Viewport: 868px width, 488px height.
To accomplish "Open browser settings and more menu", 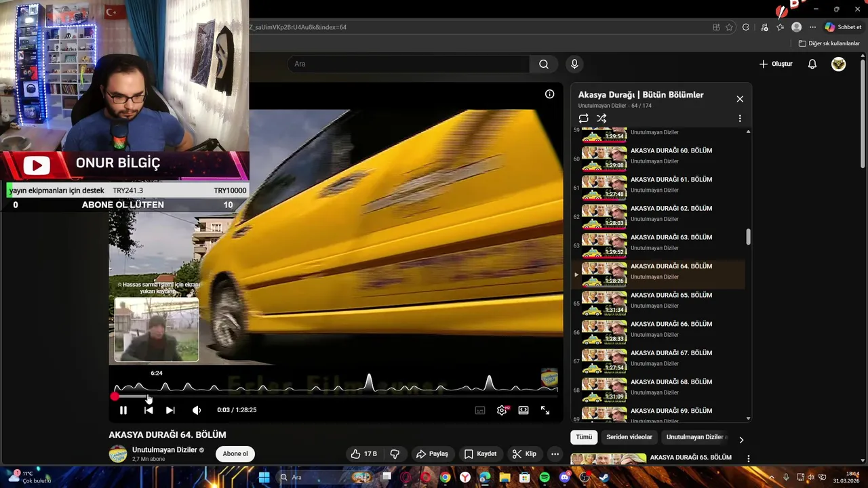I will [813, 27].
